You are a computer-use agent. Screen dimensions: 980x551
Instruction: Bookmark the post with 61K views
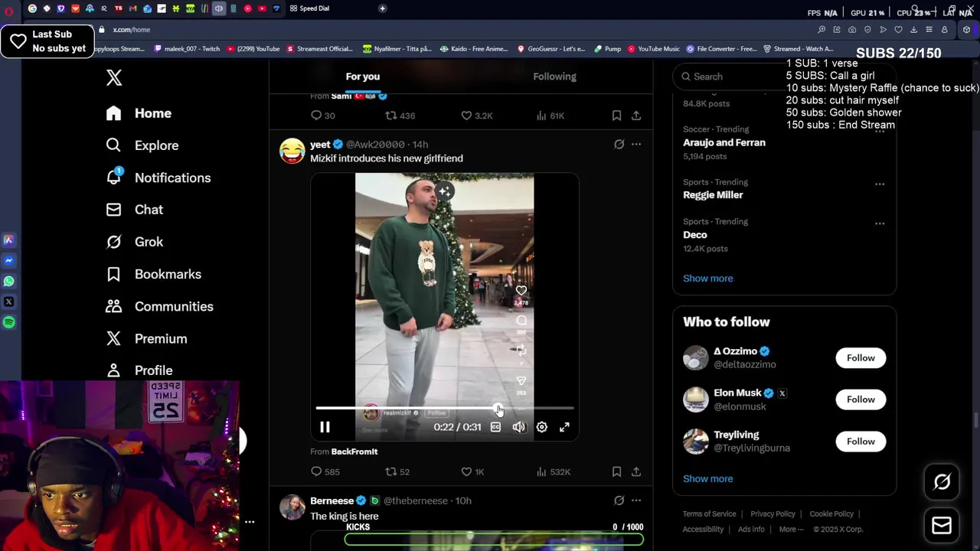616,116
